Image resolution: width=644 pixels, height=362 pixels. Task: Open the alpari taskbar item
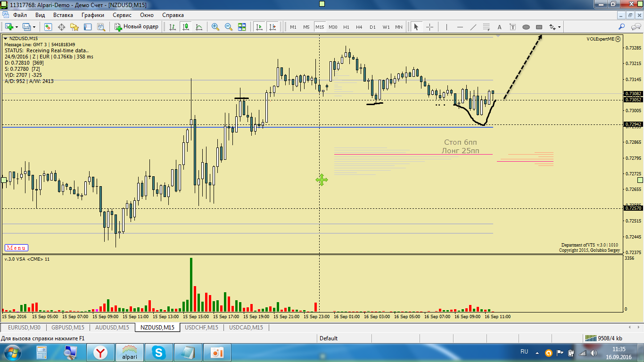coord(130,353)
